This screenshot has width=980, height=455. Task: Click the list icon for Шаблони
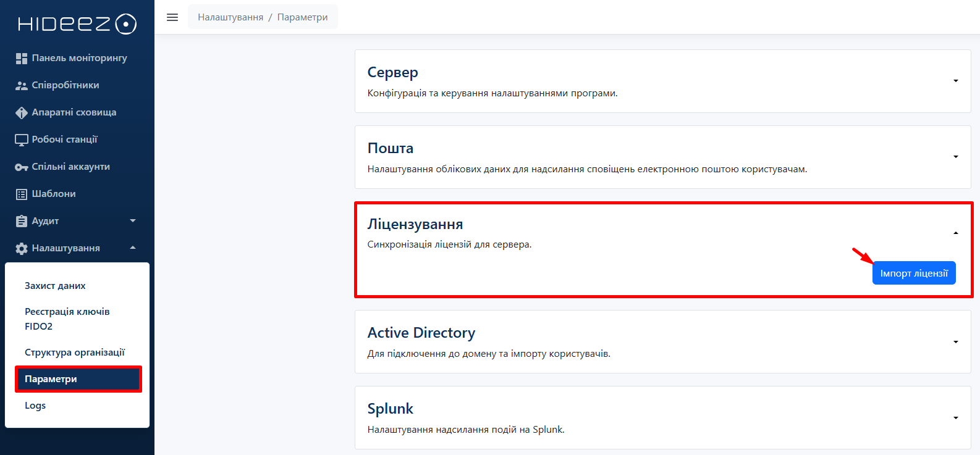[x=22, y=194]
